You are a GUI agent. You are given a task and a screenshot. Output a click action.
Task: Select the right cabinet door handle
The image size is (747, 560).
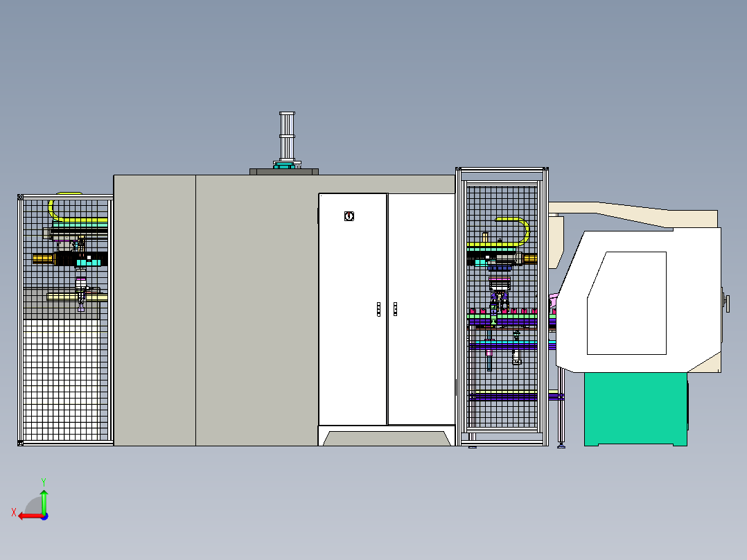[395, 309]
